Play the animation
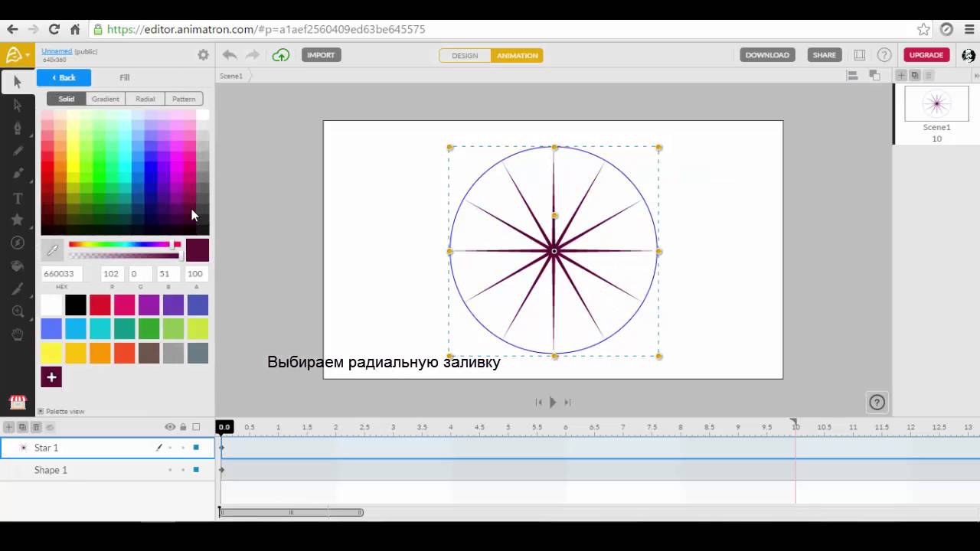 (553, 403)
